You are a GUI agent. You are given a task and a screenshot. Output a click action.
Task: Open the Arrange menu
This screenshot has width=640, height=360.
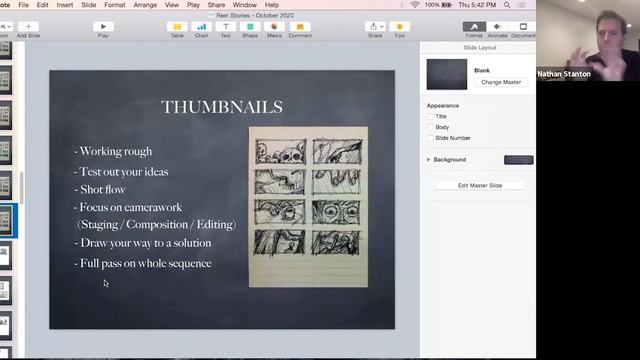pyautogui.click(x=145, y=5)
